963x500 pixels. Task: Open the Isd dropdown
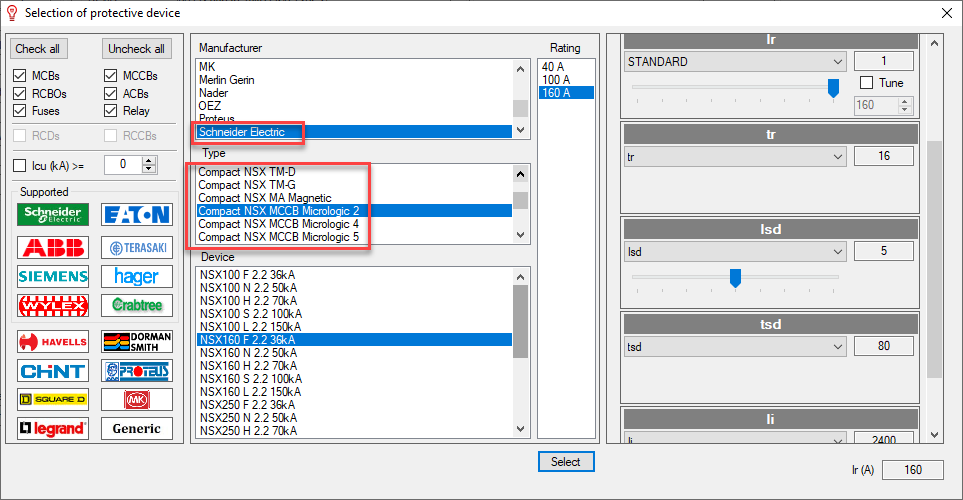pyautogui.click(x=735, y=252)
